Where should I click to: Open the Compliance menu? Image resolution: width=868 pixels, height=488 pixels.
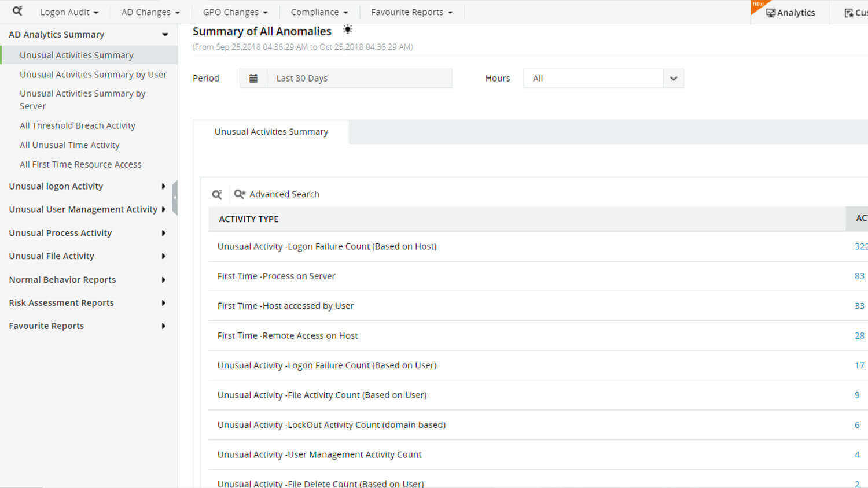click(319, 12)
